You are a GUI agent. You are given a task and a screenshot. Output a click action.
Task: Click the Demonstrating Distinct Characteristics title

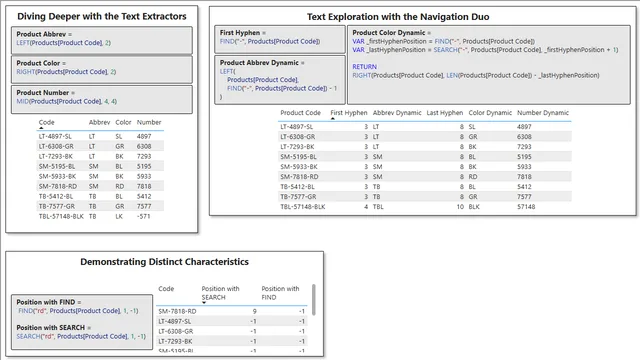pyautogui.click(x=164, y=262)
